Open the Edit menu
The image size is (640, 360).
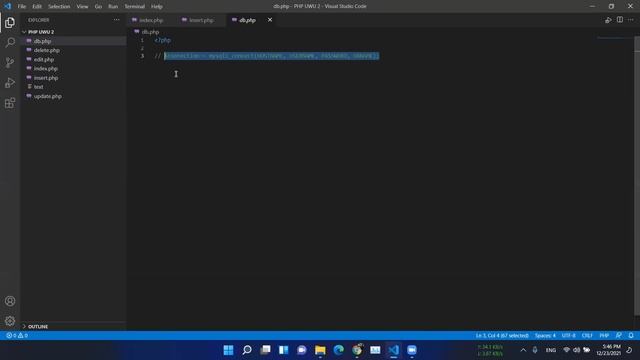pos(37,6)
